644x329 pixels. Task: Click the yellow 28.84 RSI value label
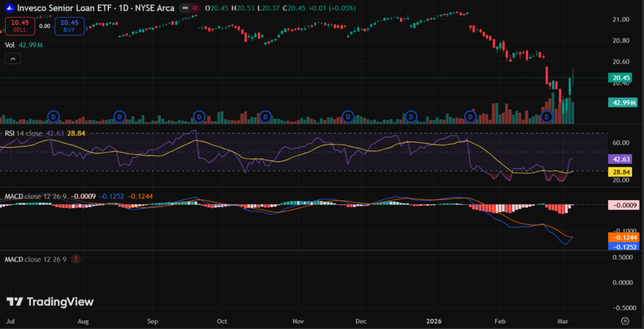(x=622, y=171)
